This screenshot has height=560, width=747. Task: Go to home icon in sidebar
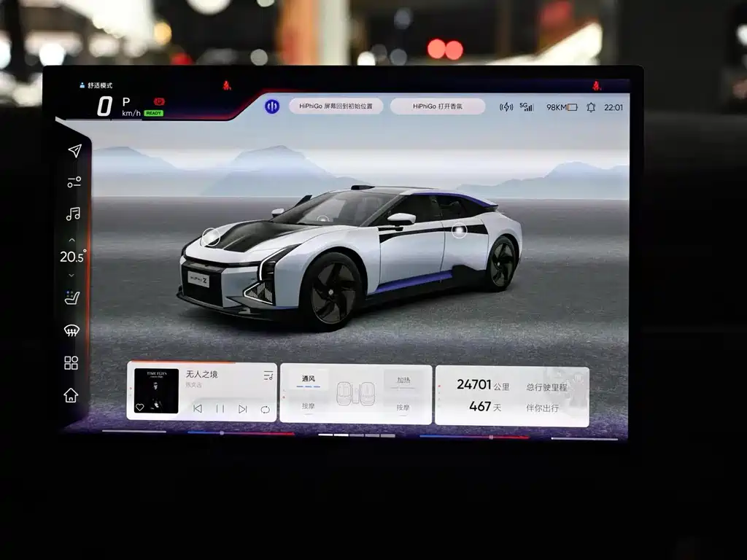point(71,395)
